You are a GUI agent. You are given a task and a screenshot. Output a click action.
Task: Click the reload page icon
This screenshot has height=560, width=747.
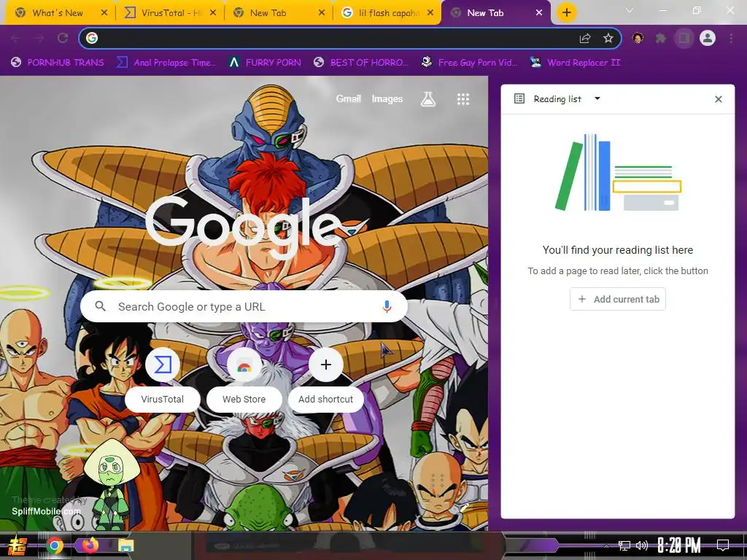(63, 38)
